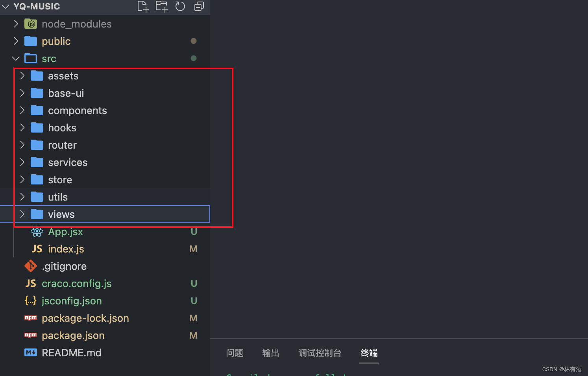Click the modified dot on public folder
This screenshot has height=376, width=588.
194,41
